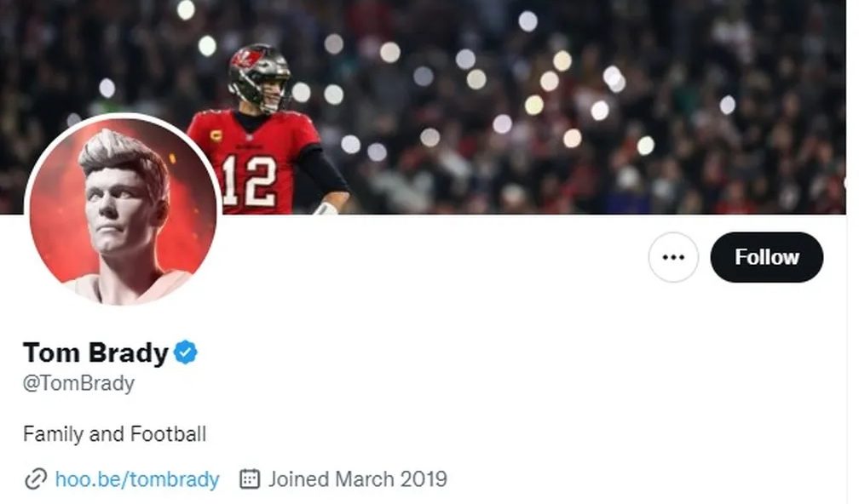Click the blue verified checkmark badge
The width and height of the screenshot is (859, 504).
(x=186, y=352)
